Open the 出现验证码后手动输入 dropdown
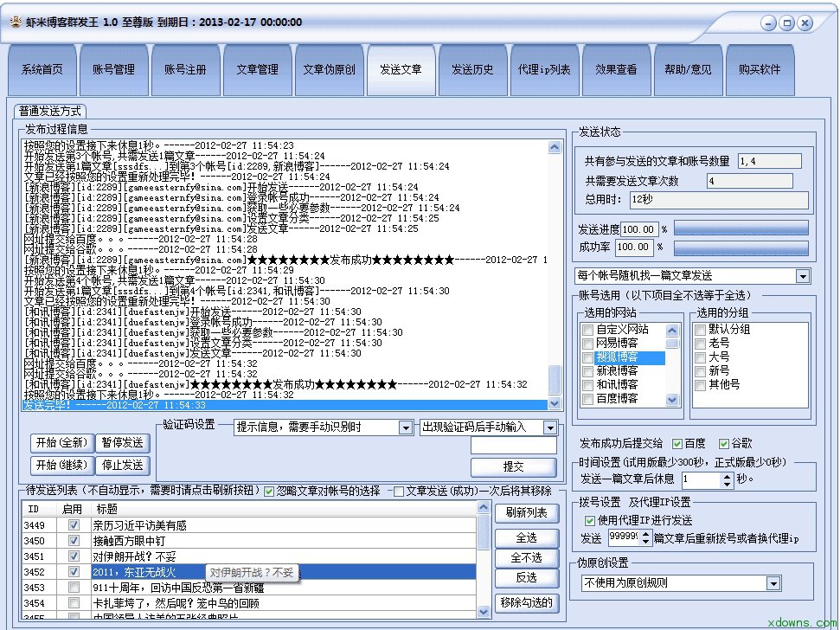Image resolution: width=840 pixels, height=630 pixels. [550, 427]
